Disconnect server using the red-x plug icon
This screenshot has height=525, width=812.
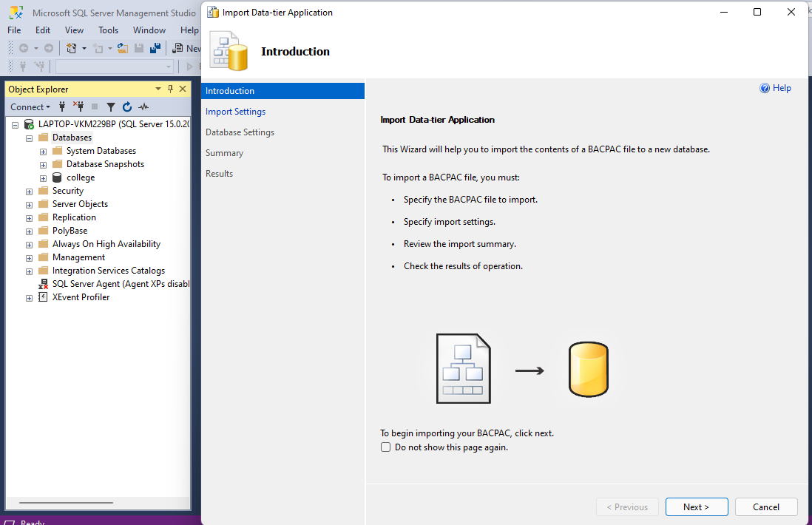[78, 106]
